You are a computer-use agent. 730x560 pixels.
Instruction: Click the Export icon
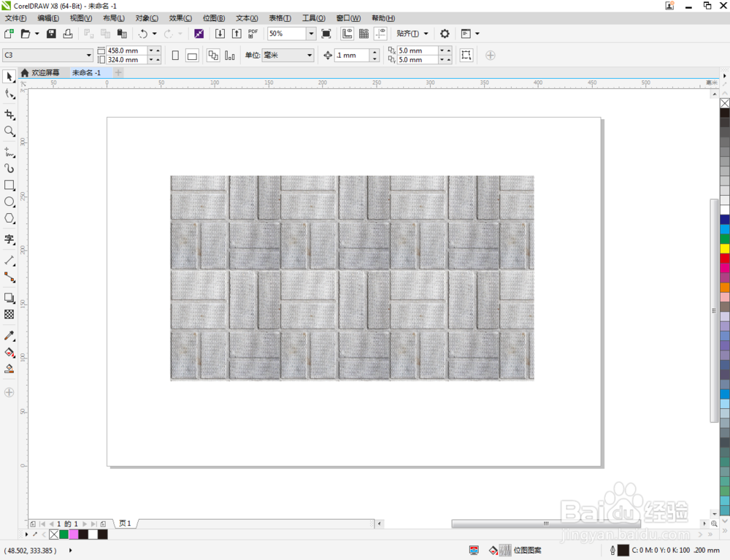point(237,34)
